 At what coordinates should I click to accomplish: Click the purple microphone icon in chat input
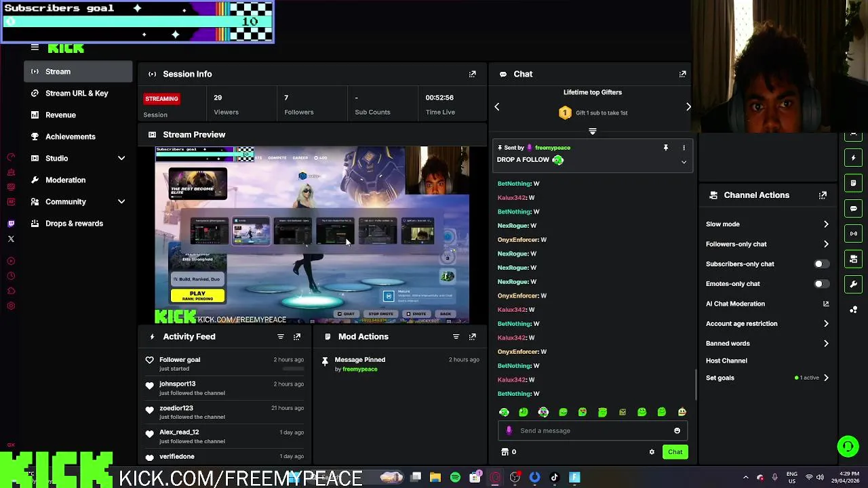pos(509,430)
